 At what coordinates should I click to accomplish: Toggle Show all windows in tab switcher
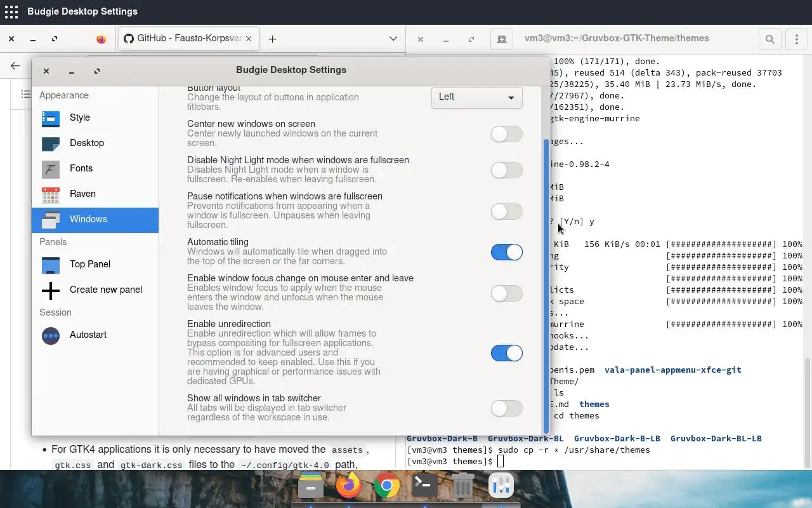506,408
